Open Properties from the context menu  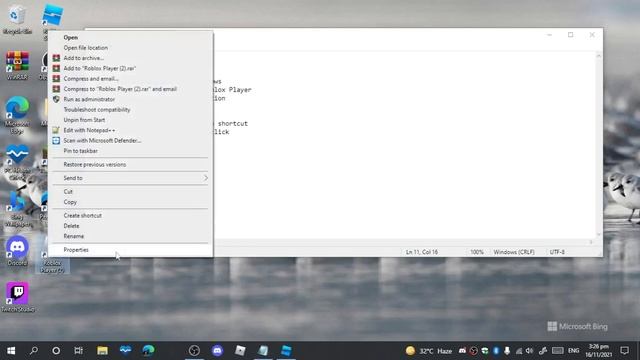[131, 250]
